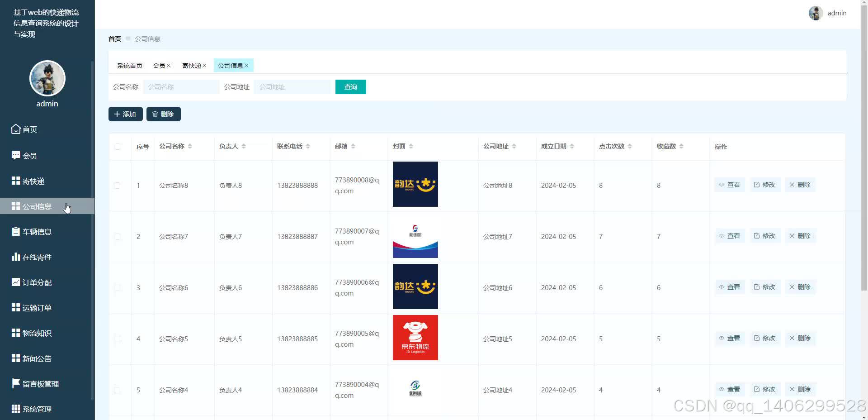Image resolution: width=868 pixels, height=420 pixels.
Task: Close the 会员 tab with its X icon
Action: [x=169, y=66]
